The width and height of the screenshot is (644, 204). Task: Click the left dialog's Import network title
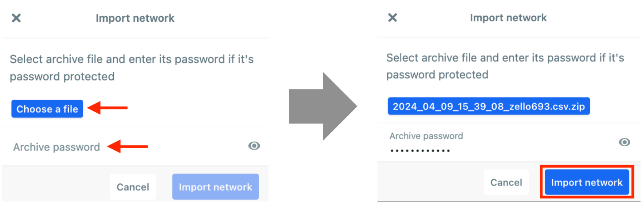(135, 18)
